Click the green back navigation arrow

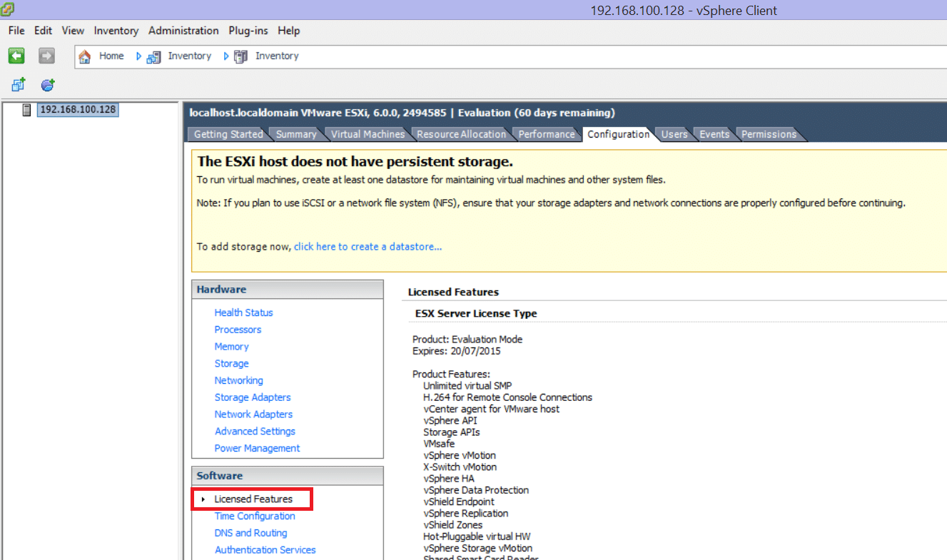[x=16, y=56]
